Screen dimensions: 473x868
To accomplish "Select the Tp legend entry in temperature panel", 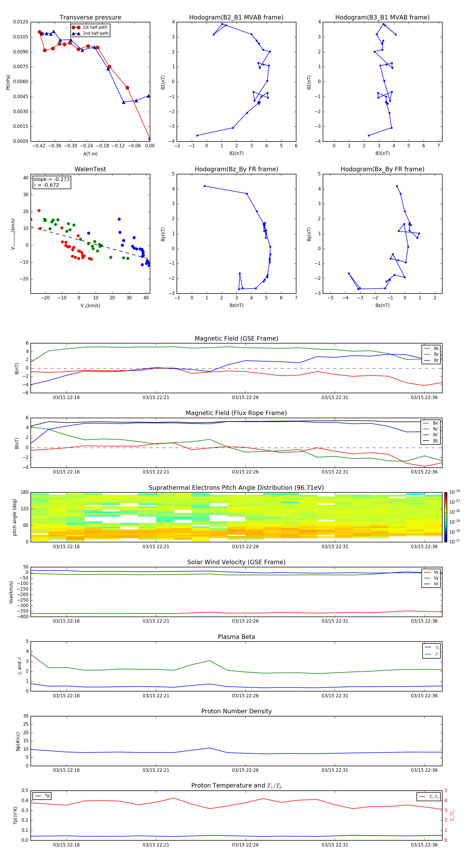I will point(42,796).
